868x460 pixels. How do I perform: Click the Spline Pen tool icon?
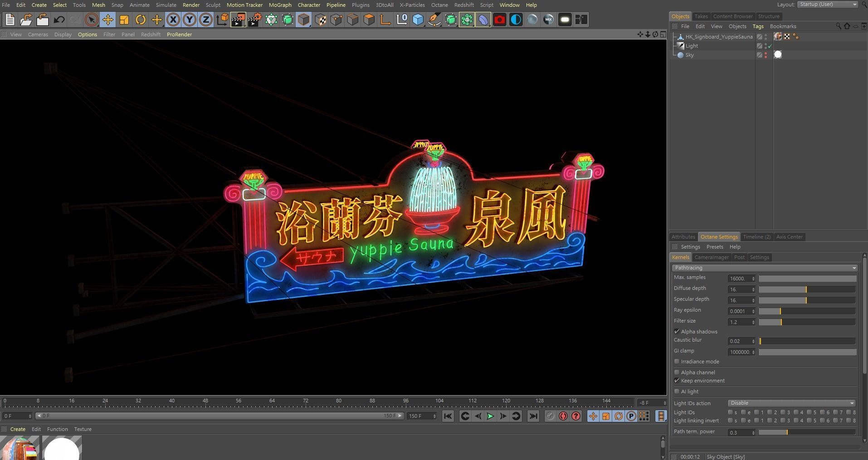pos(434,20)
